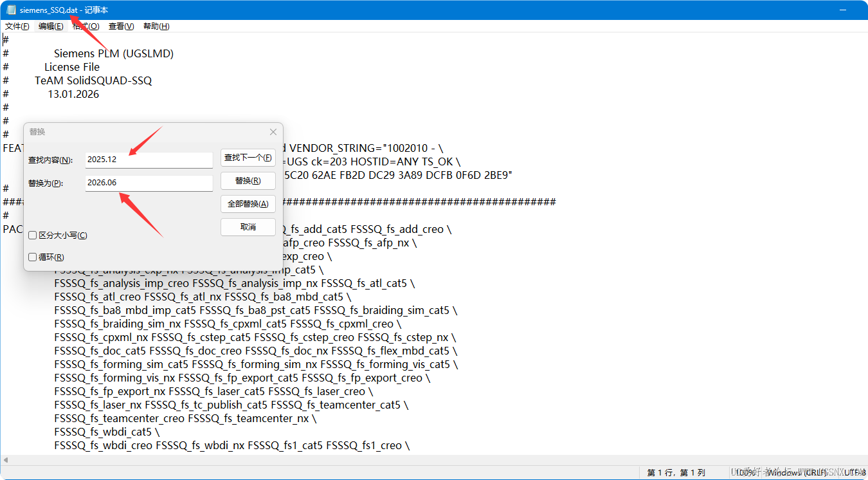Click the text 'FSSSQ_fs_teamcenter_nx'

tap(248, 418)
